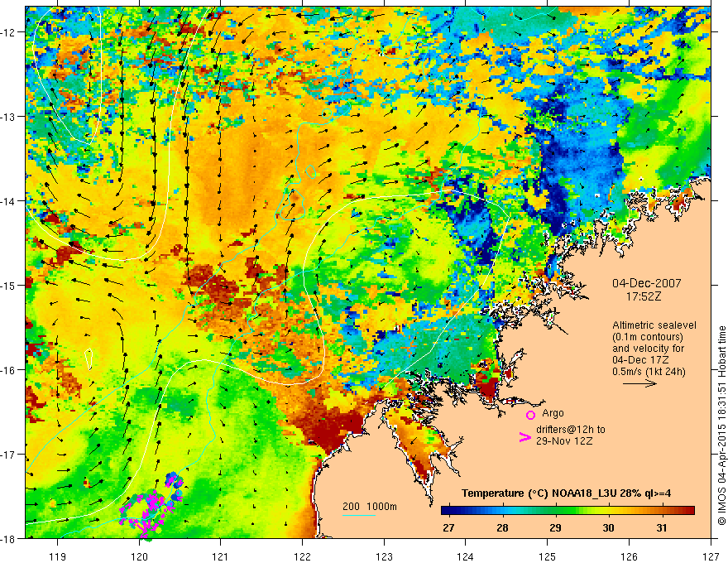Click the magenta Argo circle legend symbol
This screenshot has height=563, width=728.
click(530, 415)
